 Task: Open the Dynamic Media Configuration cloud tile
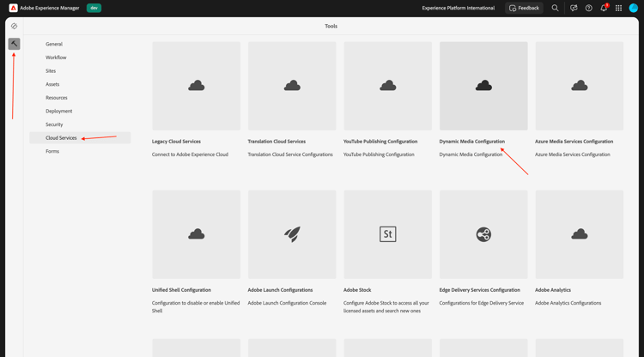[x=483, y=86]
